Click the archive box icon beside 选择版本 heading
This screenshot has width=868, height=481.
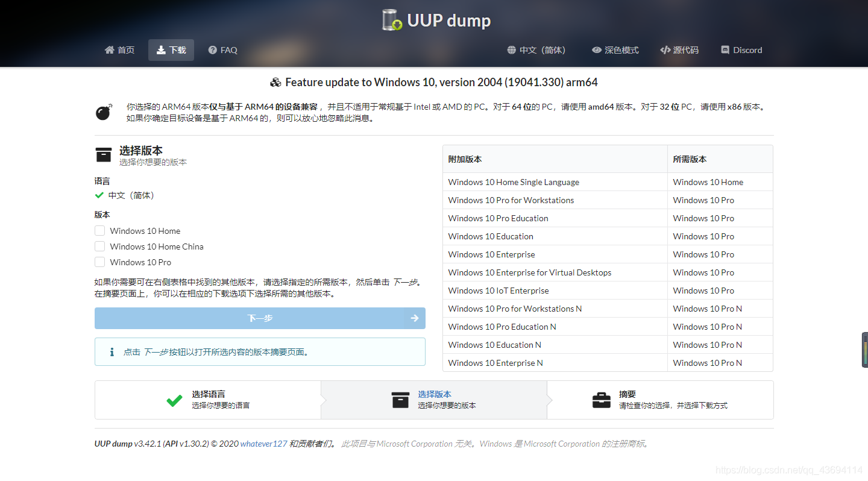tap(104, 155)
